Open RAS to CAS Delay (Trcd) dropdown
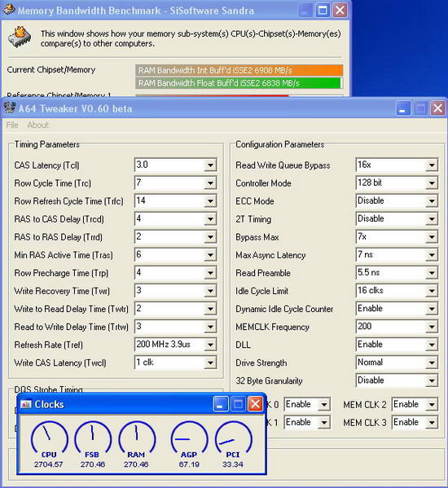Viewport: 448px width, 488px height. pyautogui.click(x=210, y=219)
